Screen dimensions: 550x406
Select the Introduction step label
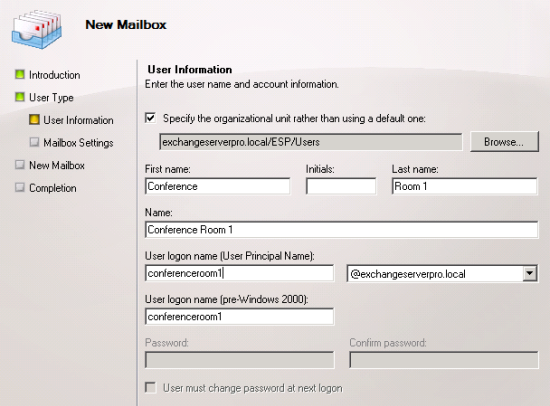(55, 75)
